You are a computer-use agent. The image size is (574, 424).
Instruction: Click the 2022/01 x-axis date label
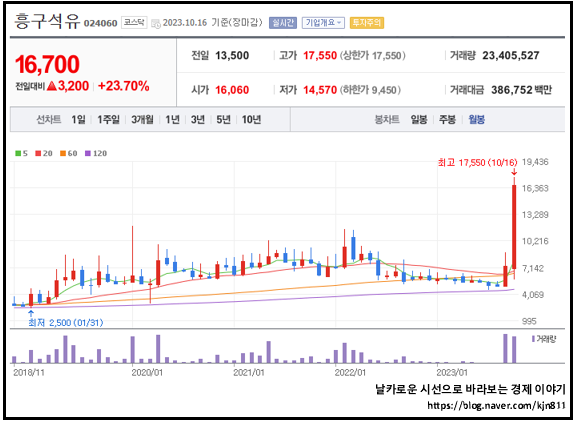[x=350, y=372]
